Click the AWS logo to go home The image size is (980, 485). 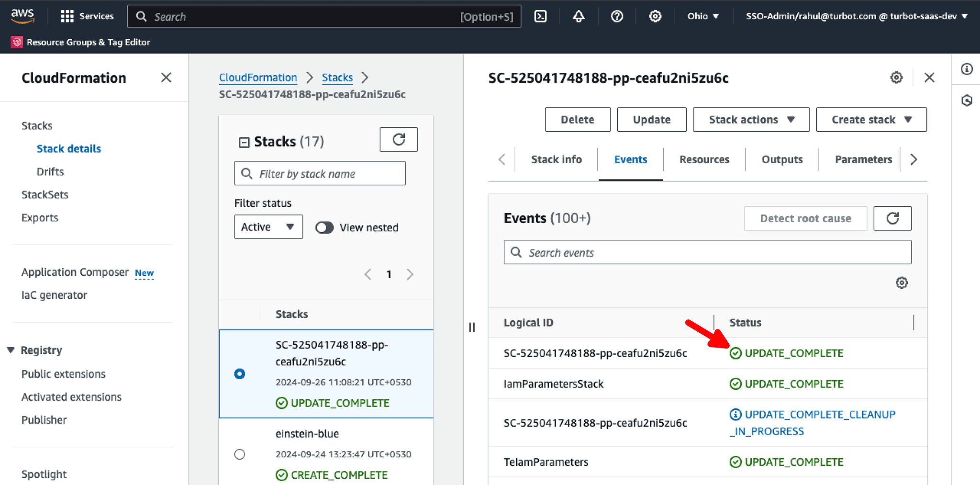coord(22,16)
